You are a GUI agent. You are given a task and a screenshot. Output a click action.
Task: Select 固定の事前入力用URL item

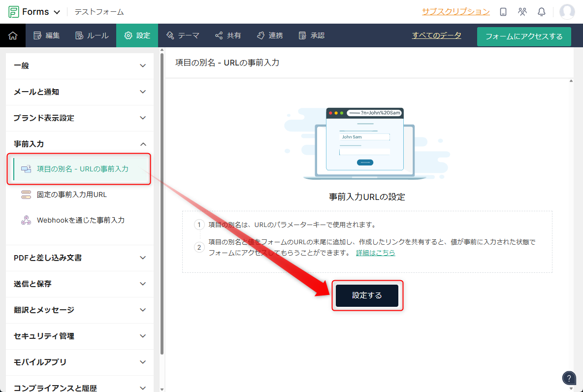click(71, 195)
